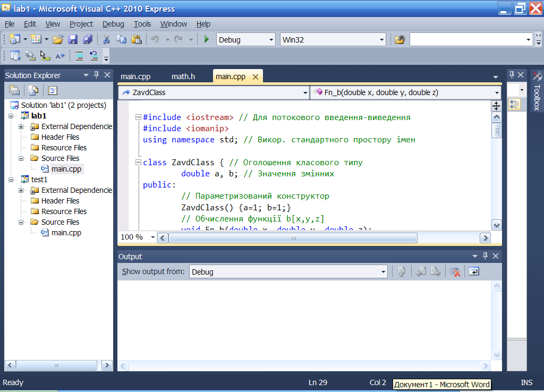This screenshot has width=544, height=392.
Task: Click Solution Explorer Show All Files icon
Action: pyautogui.click(x=33, y=90)
